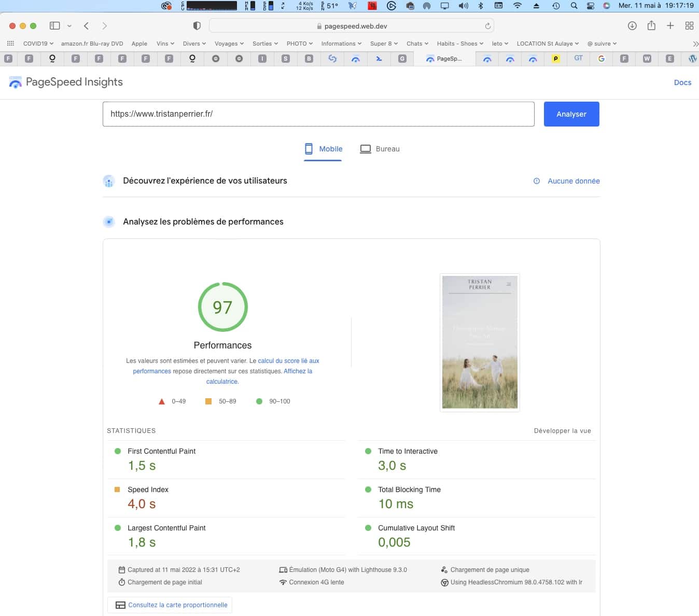Click the PageSpeed Insights logo
Screen dimensions: 699x616
[x=66, y=82]
